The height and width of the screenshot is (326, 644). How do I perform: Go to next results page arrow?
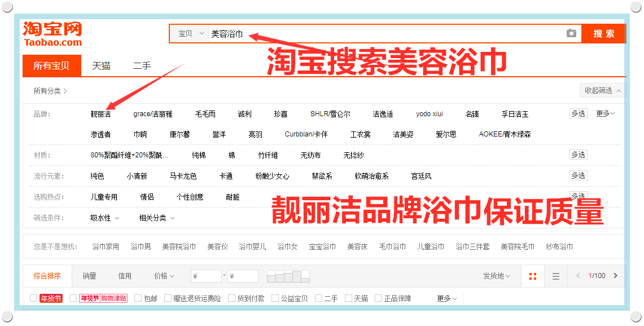[615, 275]
